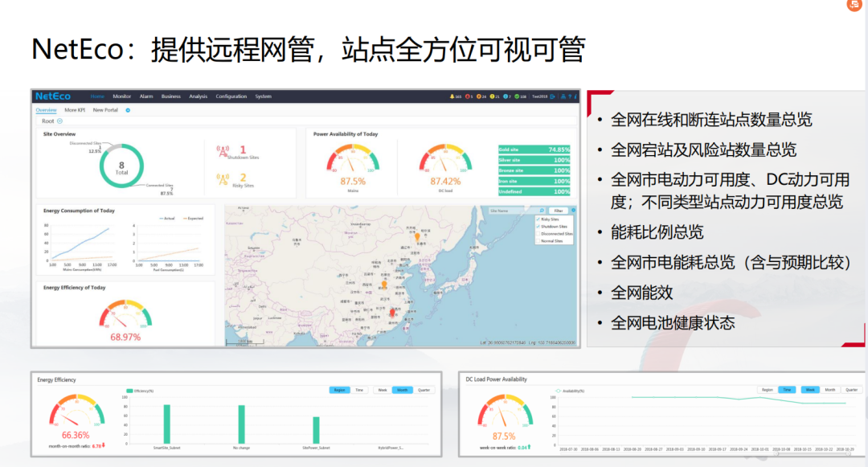This screenshot has height=467, width=868.
Task: Click the Site Overview donut chart total
Action: [121, 166]
